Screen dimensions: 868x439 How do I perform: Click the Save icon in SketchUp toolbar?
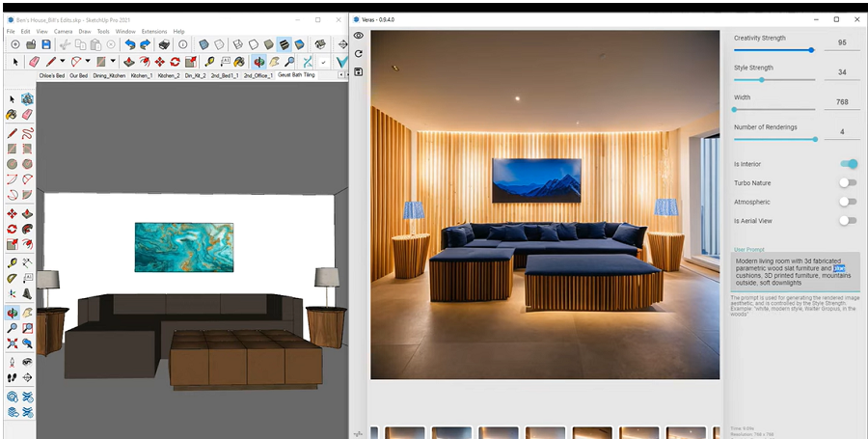click(x=46, y=44)
